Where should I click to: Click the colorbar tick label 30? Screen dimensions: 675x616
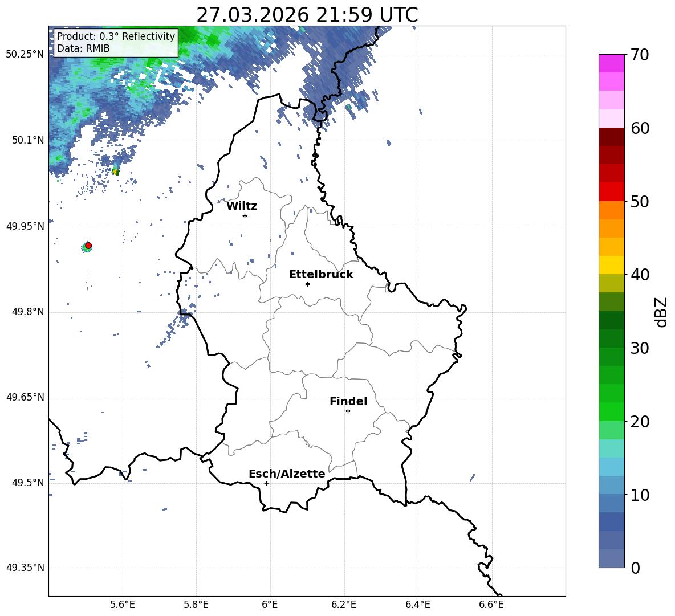[x=640, y=348]
